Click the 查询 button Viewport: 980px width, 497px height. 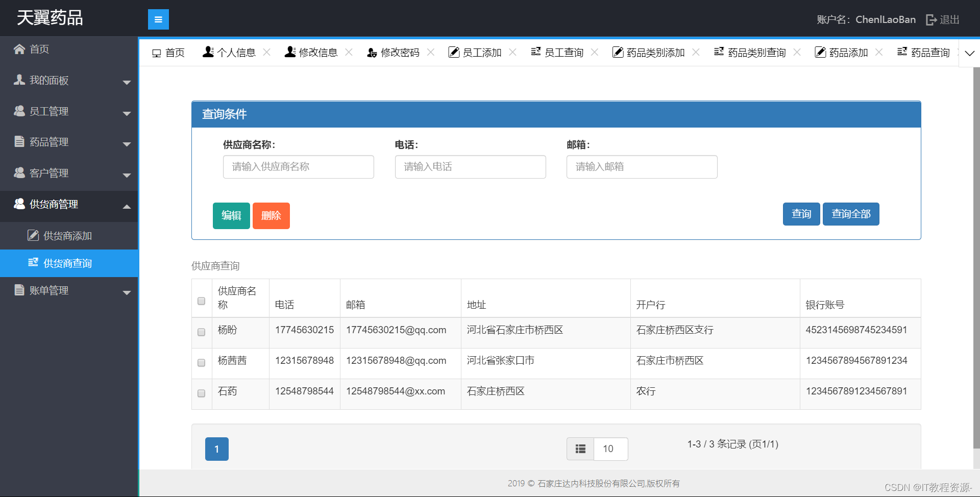point(801,214)
